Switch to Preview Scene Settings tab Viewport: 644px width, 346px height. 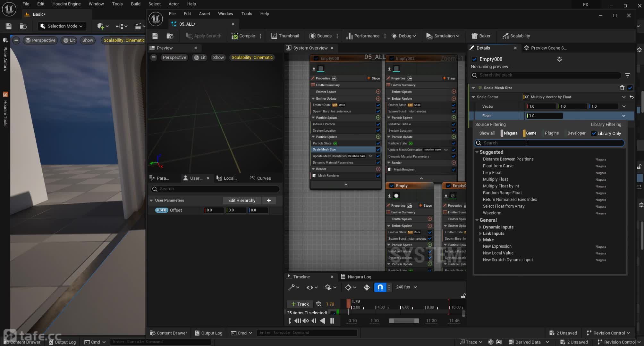(x=545, y=48)
